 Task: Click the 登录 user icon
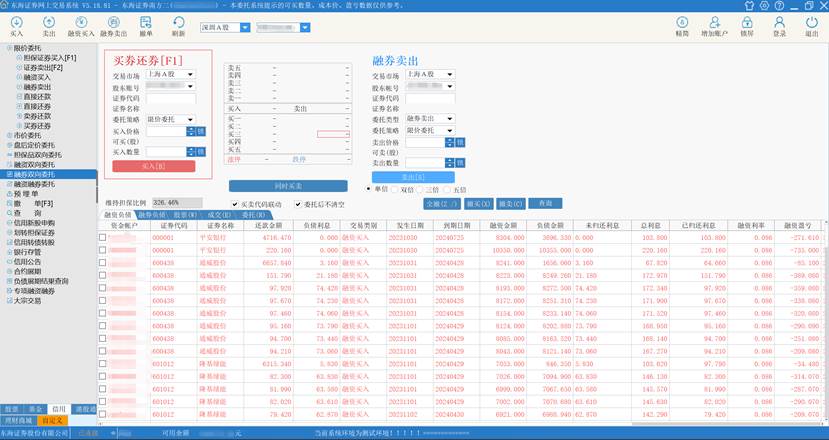tap(779, 26)
